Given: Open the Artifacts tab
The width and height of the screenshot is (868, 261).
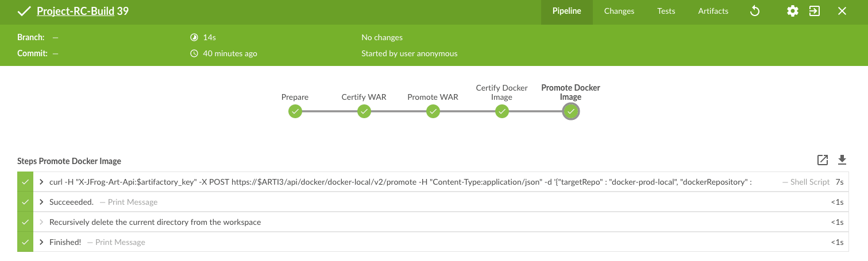Looking at the screenshot, I should (x=713, y=11).
